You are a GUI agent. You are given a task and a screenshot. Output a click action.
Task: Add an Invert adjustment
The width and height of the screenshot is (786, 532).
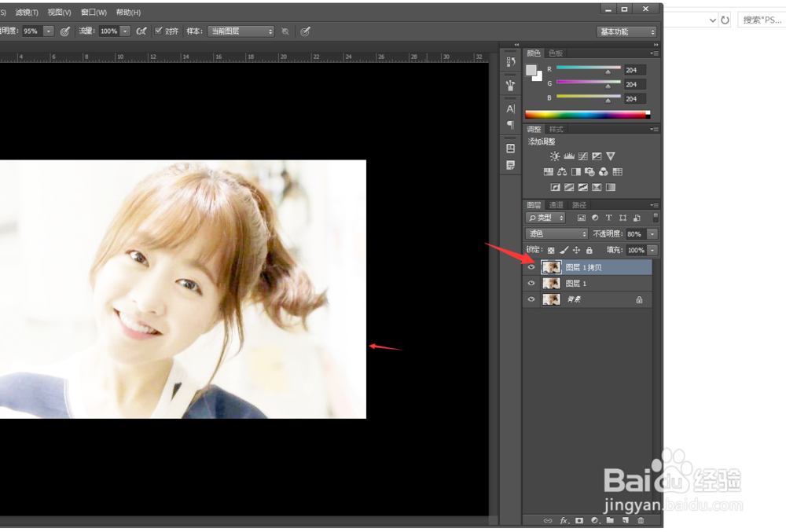coord(555,187)
